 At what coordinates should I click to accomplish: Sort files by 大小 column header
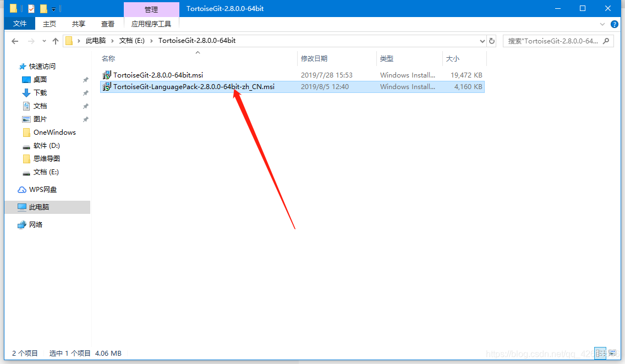click(453, 58)
